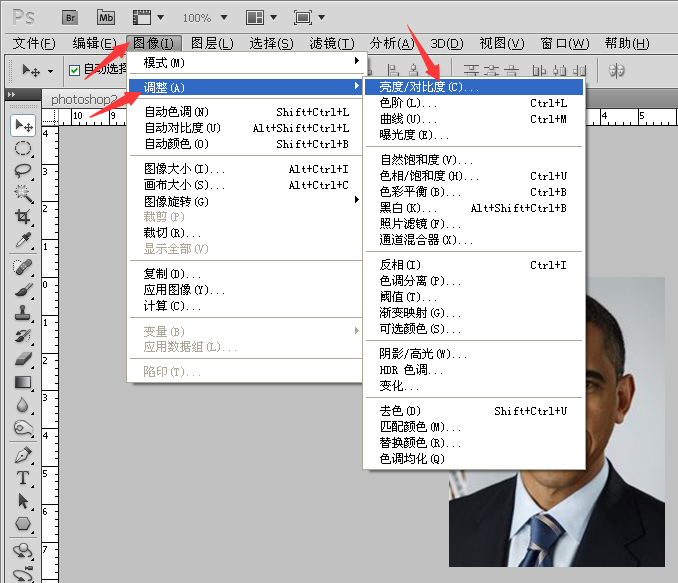Select the Eraser tool
Screen dimensions: 678x583
coord(23,359)
